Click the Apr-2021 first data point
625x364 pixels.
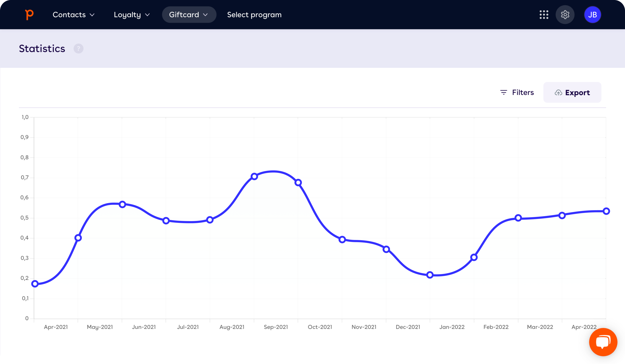click(35, 284)
